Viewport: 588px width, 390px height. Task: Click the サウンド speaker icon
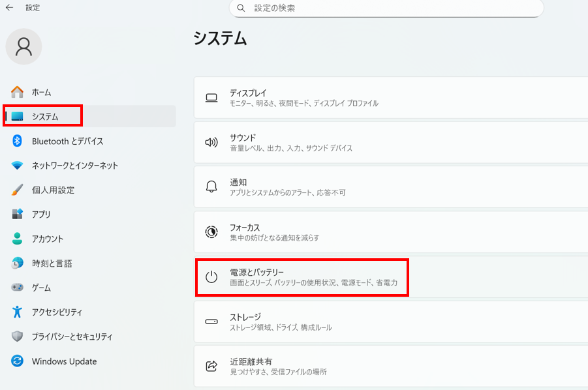click(211, 142)
